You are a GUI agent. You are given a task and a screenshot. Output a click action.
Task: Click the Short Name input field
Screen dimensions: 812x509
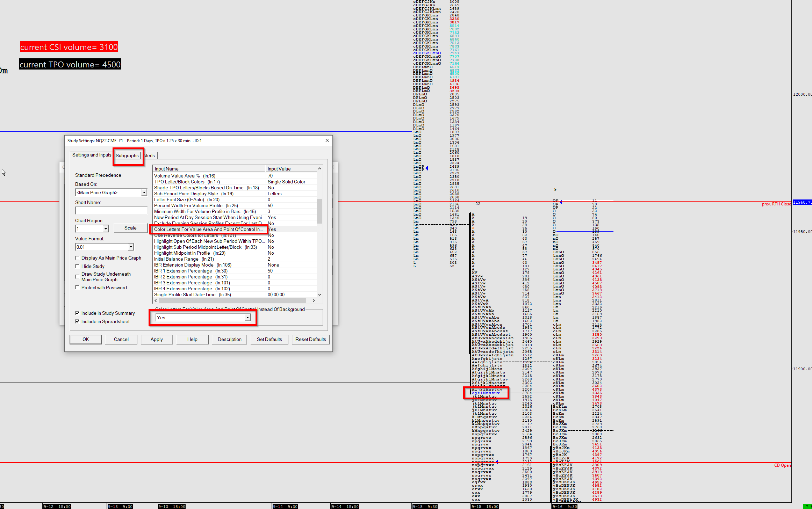[x=111, y=211]
